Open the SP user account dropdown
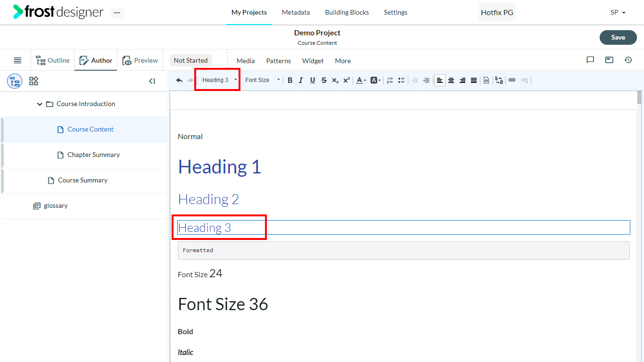This screenshot has height=362, width=644. 618,13
